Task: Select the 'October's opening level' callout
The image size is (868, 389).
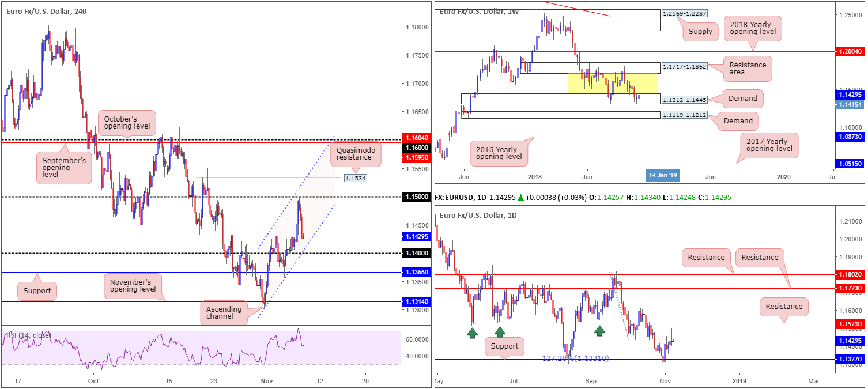Action: pyautogui.click(x=127, y=122)
